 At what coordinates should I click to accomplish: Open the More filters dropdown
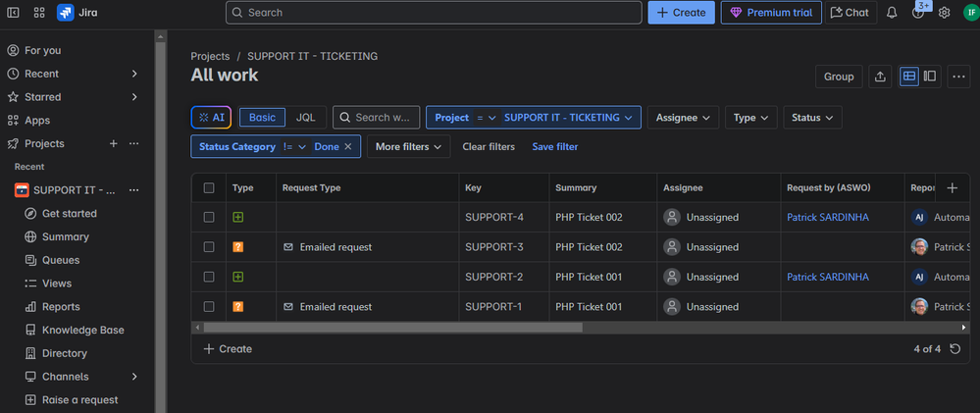pos(408,146)
